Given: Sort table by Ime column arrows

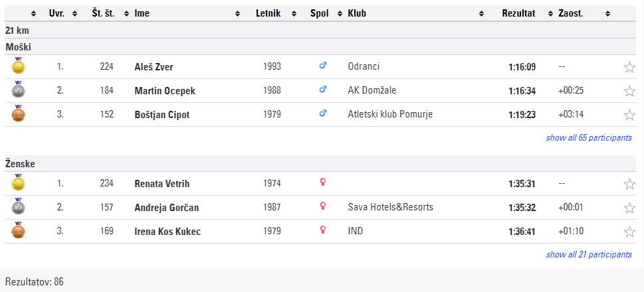Looking at the screenshot, I should (x=237, y=13).
